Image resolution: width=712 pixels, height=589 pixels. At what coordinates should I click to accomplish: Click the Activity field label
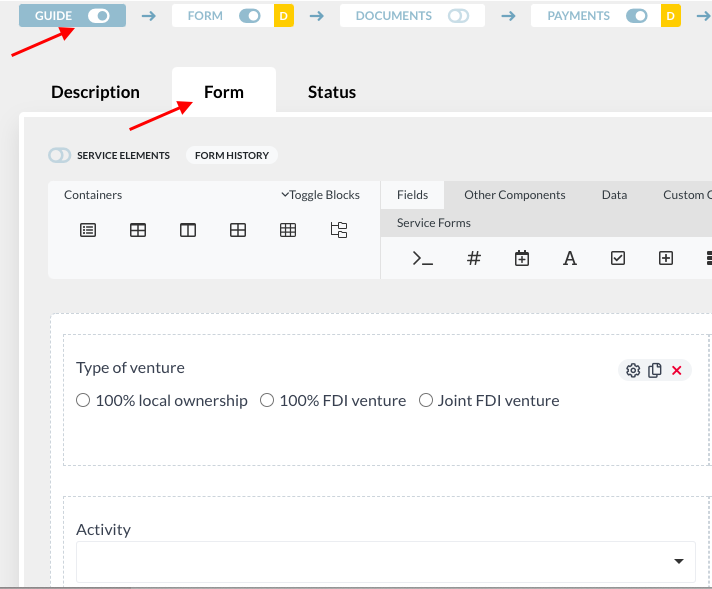coord(104,530)
